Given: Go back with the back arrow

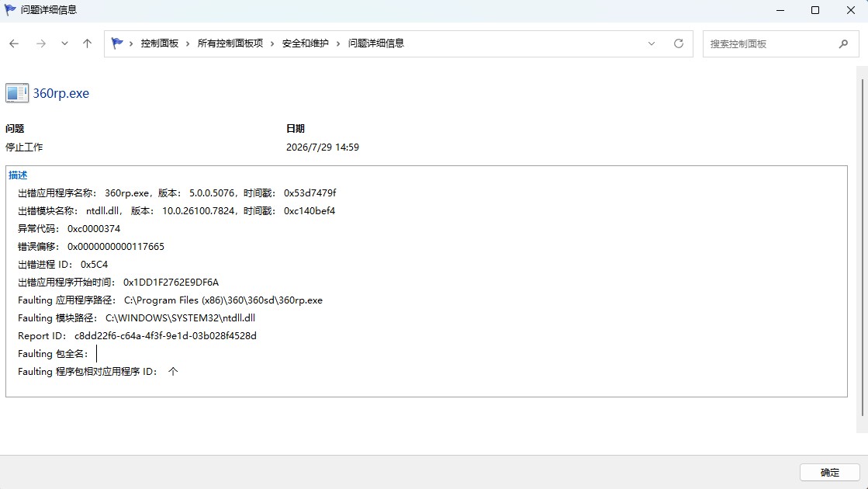Looking at the screenshot, I should click(x=15, y=43).
